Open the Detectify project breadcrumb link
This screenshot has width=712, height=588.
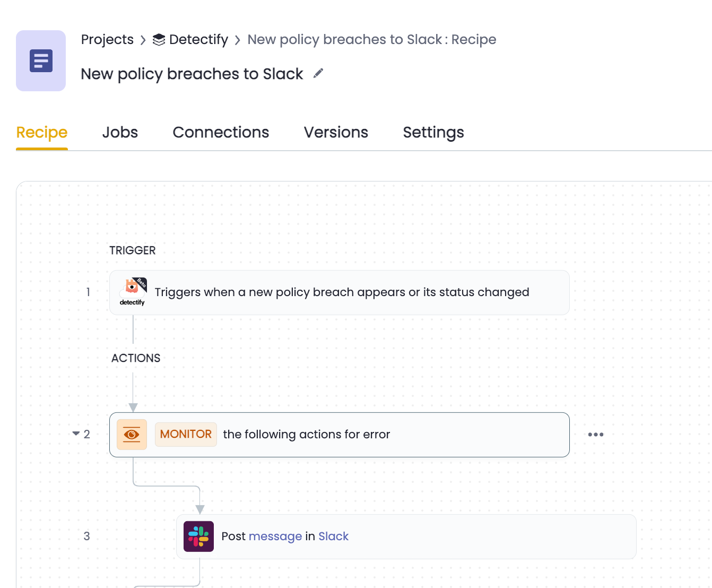click(x=198, y=39)
